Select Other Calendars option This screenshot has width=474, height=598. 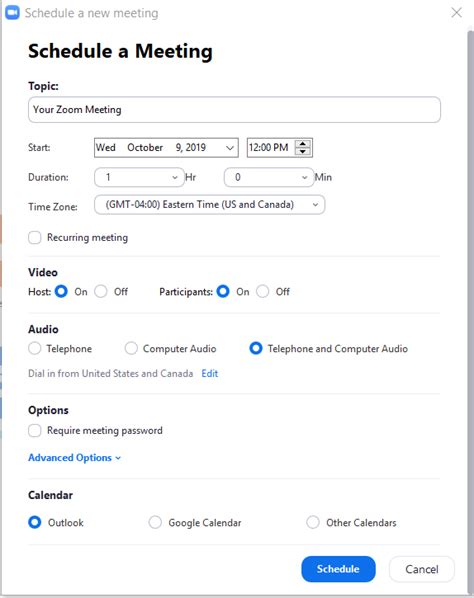[x=313, y=522]
